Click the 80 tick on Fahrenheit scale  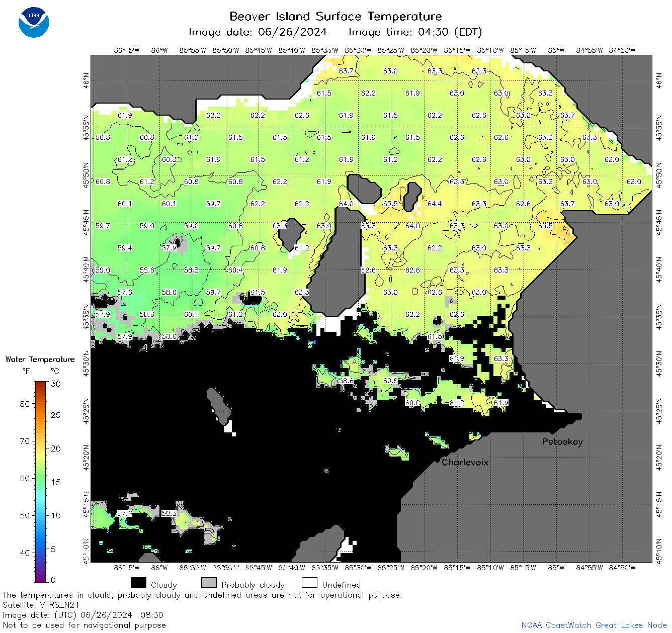25,404
